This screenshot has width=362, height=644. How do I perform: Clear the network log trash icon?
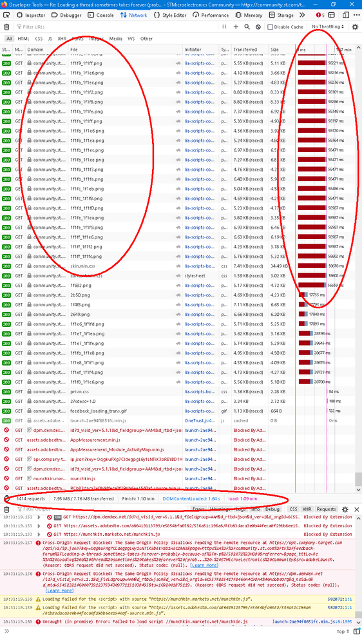tap(6, 26)
